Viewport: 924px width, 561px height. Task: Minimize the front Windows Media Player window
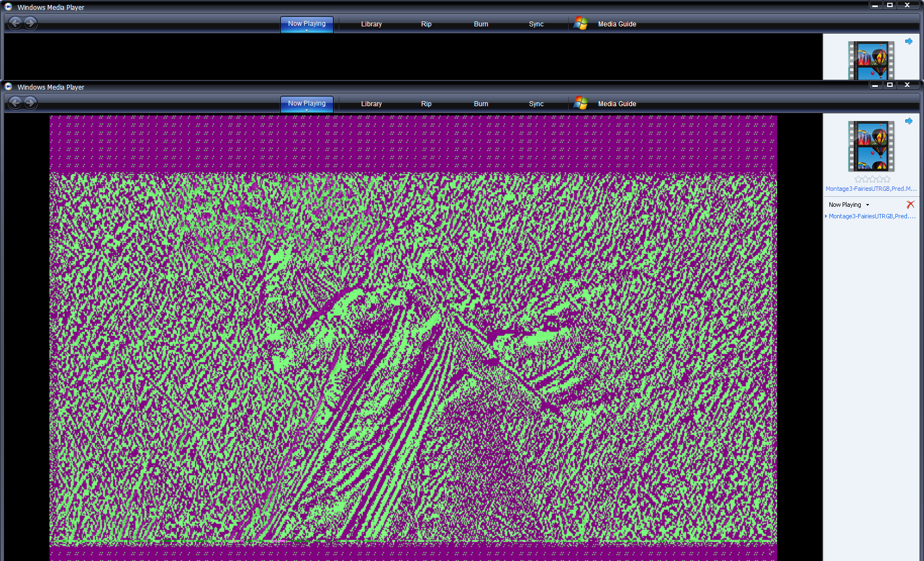pyautogui.click(x=875, y=85)
